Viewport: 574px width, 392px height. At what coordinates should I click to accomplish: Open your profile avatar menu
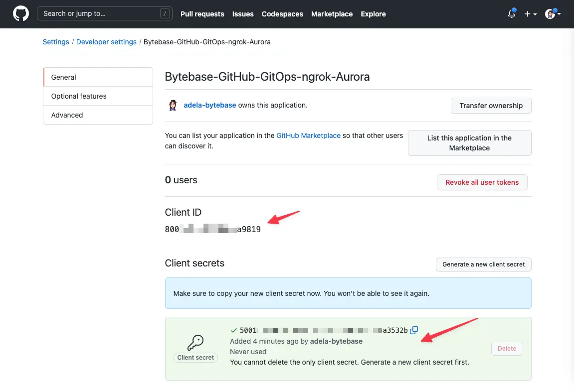(550, 14)
